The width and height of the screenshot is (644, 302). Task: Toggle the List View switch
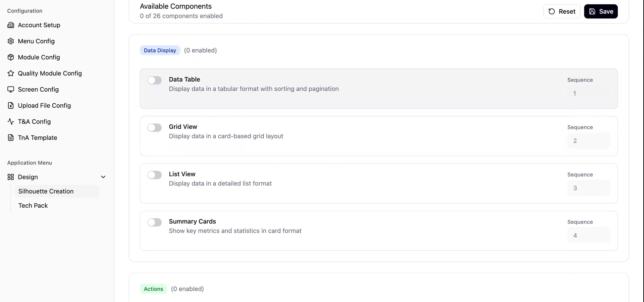[x=154, y=175]
